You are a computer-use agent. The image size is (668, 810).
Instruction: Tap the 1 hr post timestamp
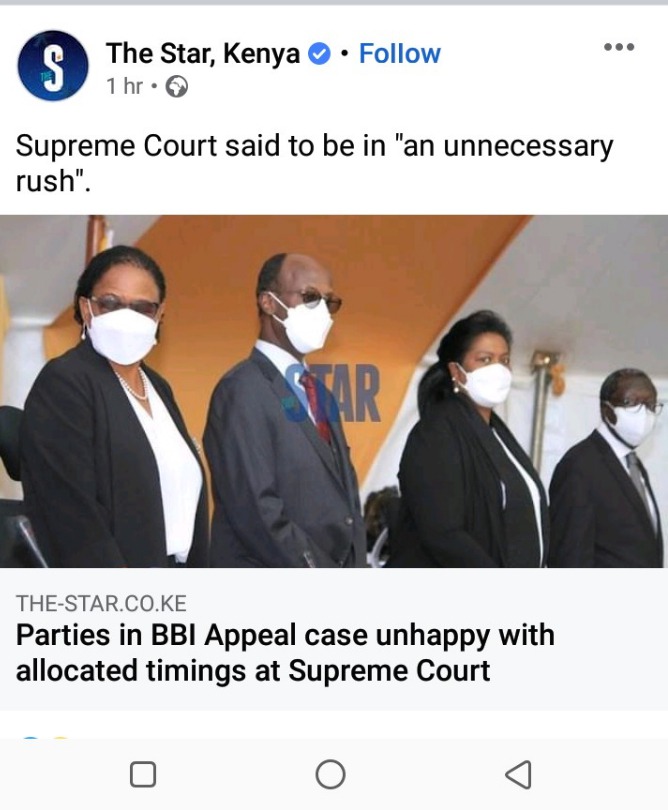point(124,86)
